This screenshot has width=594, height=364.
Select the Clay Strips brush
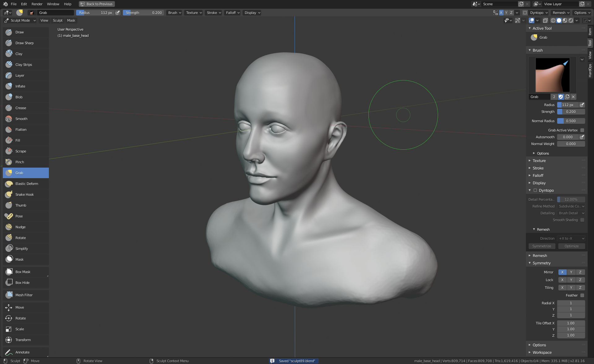[x=24, y=65]
